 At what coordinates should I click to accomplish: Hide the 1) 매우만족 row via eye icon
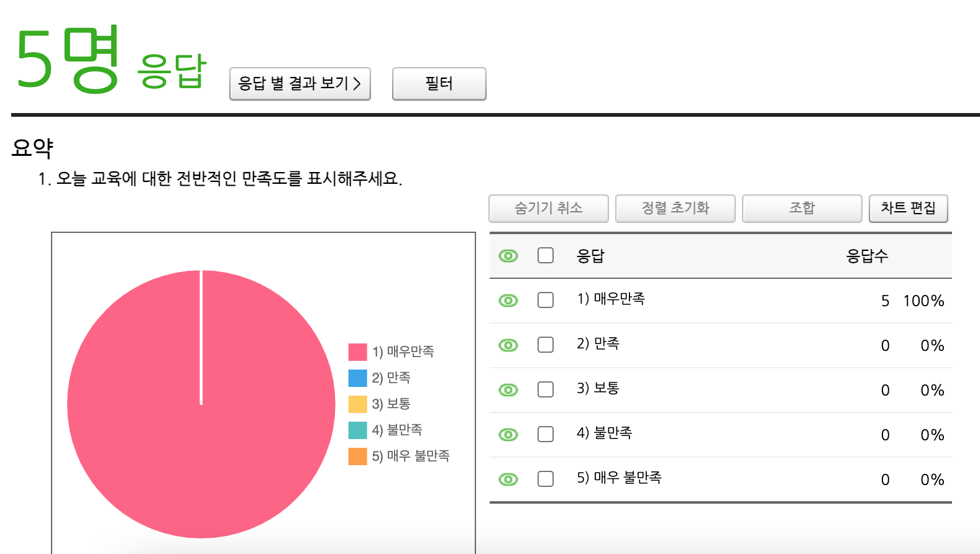tap(508, 301)
